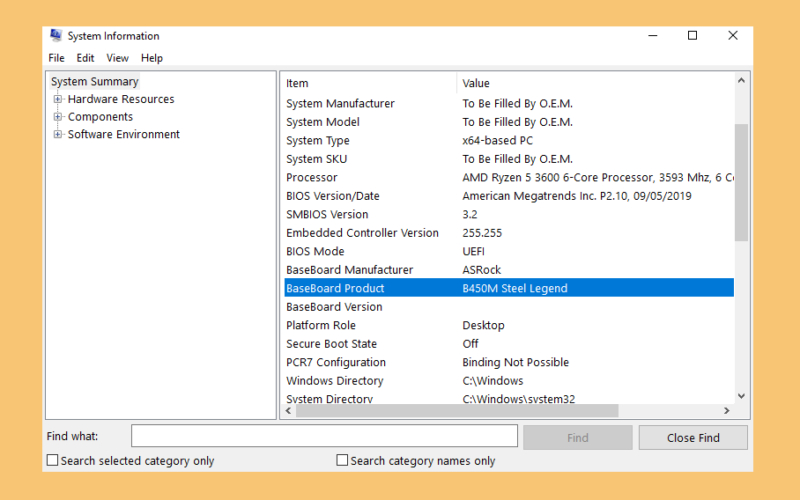
Task: Expand the Hardware Resources node
Action: tap(58, 99)
